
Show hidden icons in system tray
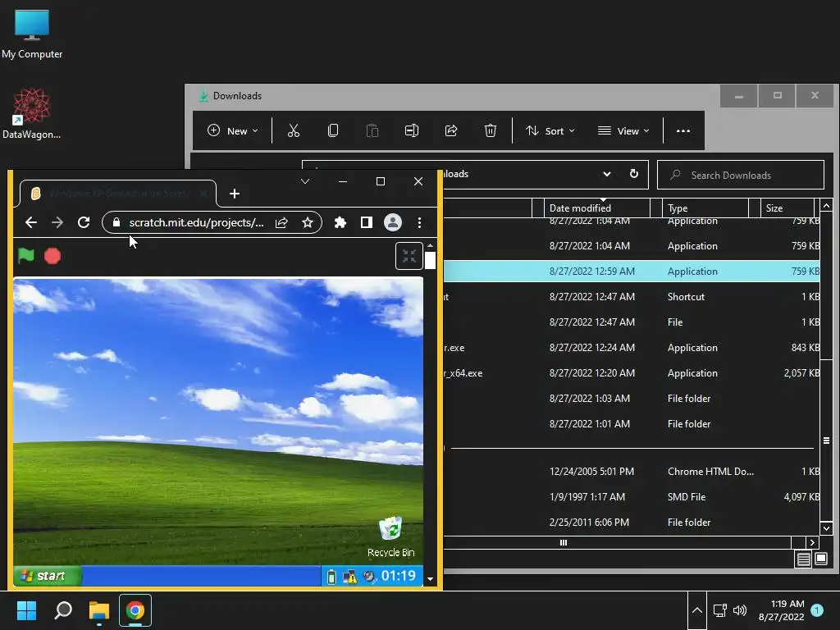697,610
